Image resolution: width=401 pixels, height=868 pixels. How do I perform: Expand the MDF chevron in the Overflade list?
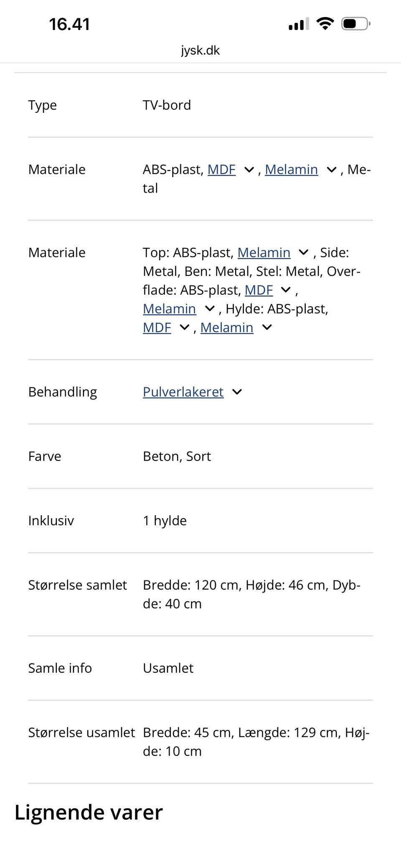coord(286,290)
